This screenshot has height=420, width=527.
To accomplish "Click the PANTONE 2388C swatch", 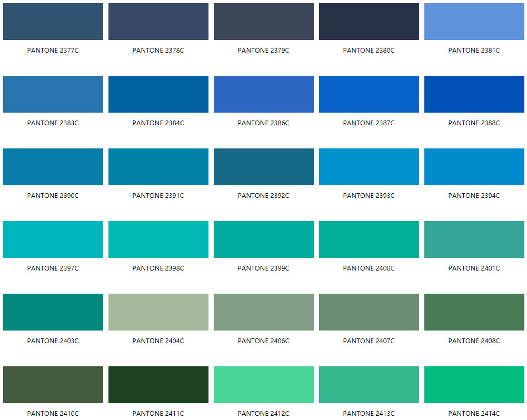I will coord(474,94).
